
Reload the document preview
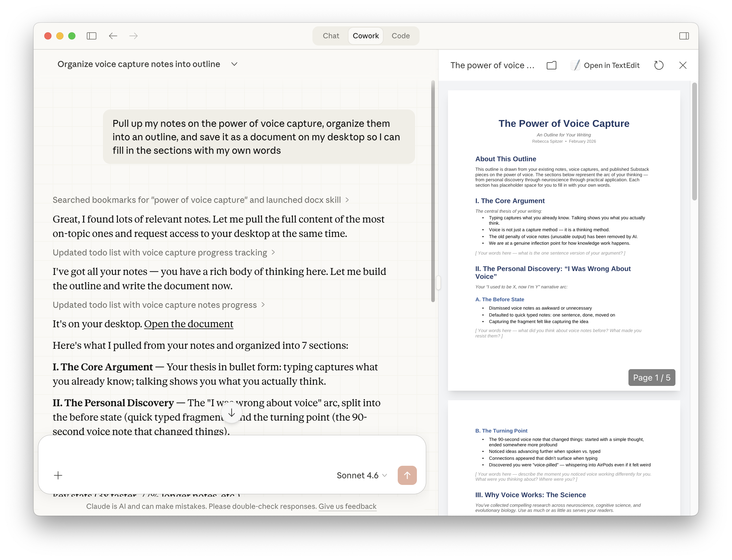point(659,65)
